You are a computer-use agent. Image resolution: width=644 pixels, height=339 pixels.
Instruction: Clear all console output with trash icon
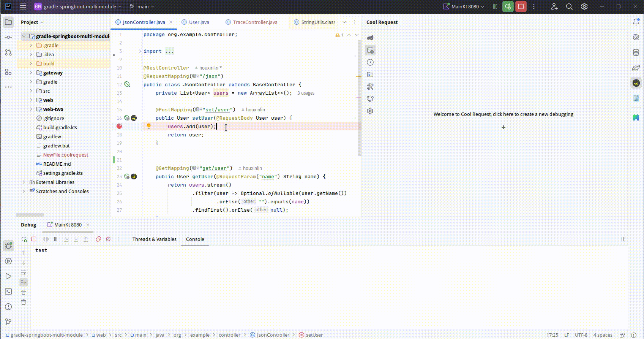(x=24, y=302)
